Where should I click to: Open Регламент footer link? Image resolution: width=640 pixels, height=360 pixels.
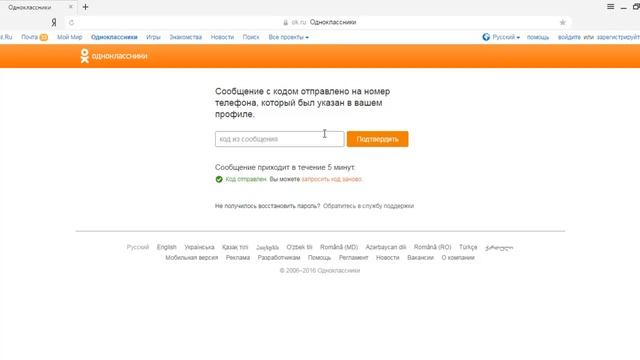pyautogui.click(x=353, y=258)
